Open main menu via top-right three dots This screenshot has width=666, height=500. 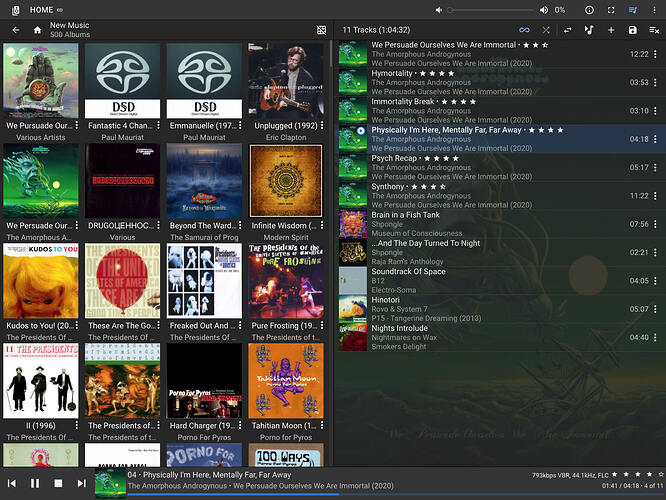coord(654,10)
